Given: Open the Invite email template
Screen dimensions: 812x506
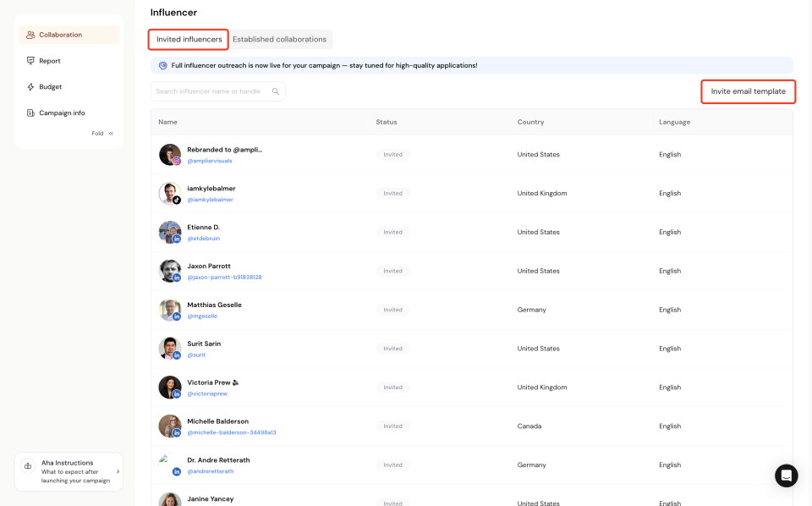Looking at the screenshot, I should click(x=748, y=91).
